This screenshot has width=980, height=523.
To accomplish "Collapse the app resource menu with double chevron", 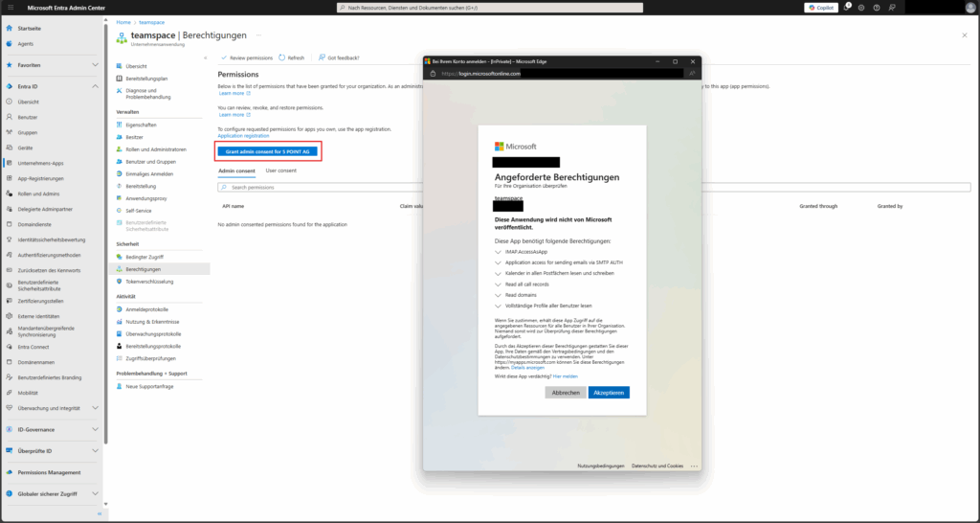I will [x=206, y=57].
